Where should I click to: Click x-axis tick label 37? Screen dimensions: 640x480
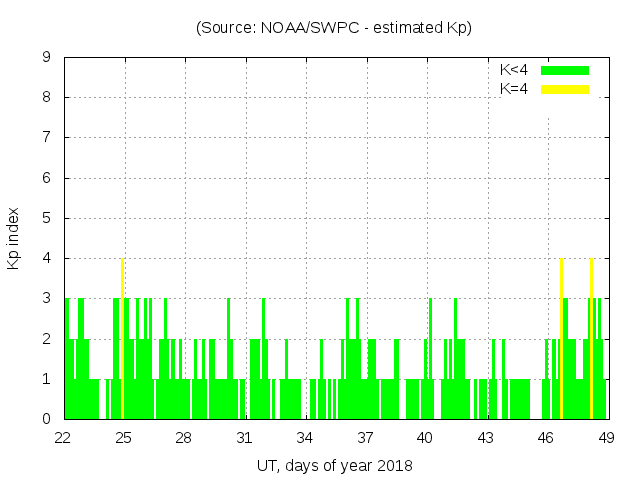(365, 437)
